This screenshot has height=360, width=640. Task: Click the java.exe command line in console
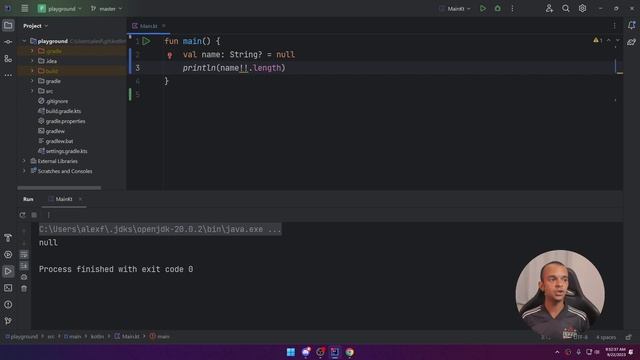(160, 229)
